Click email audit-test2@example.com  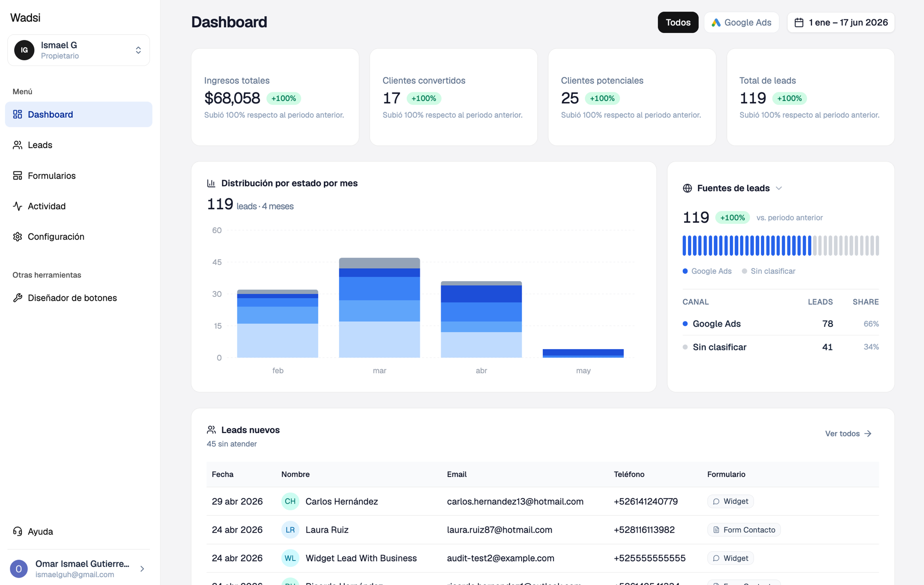[x=500, y=558]
